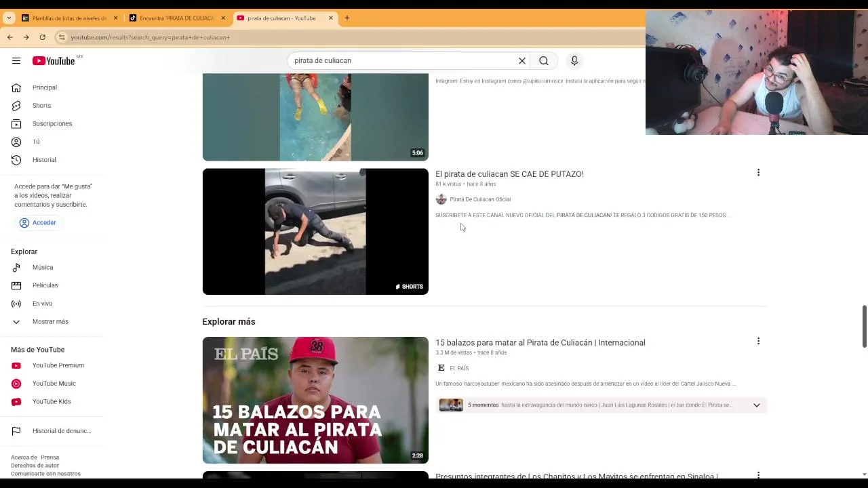Click Derechos de autor footer link
Screen dimensions: 868x488
coord(35,466)
